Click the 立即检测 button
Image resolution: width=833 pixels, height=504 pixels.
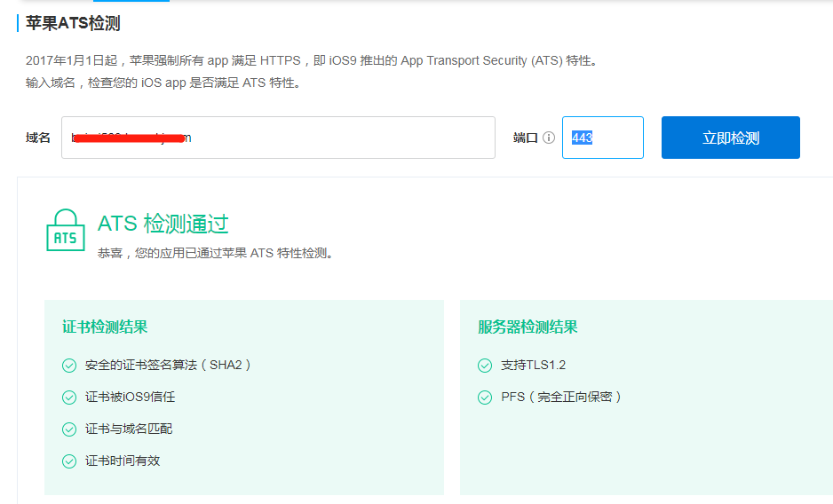731,138
